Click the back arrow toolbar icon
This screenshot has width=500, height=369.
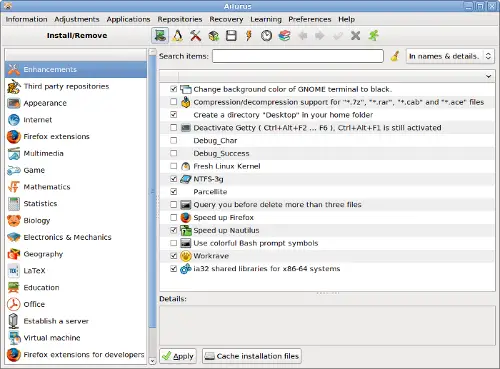303,36
